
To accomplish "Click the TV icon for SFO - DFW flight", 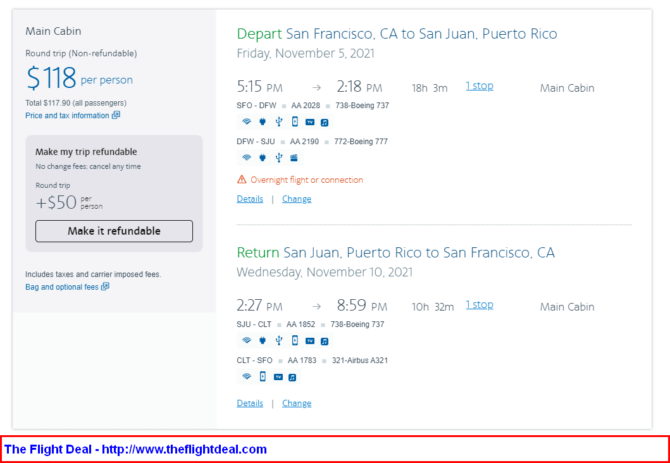I will 310,122.
